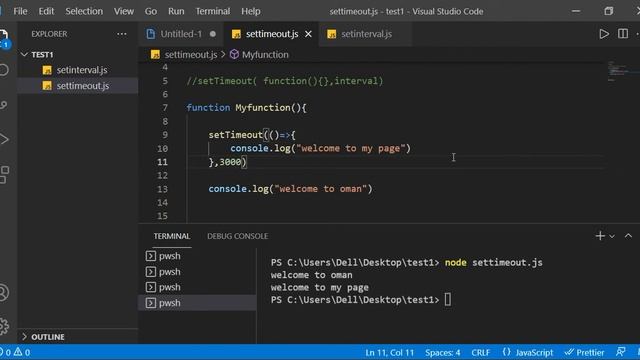
Task: Open the Accounts icon in the activity bar
Action: 4,293
